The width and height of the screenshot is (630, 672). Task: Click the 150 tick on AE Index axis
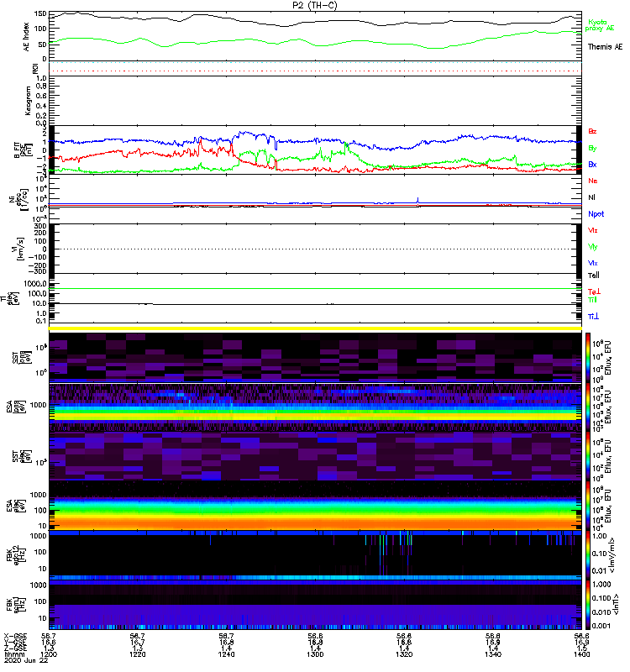(x=39, y=13)
